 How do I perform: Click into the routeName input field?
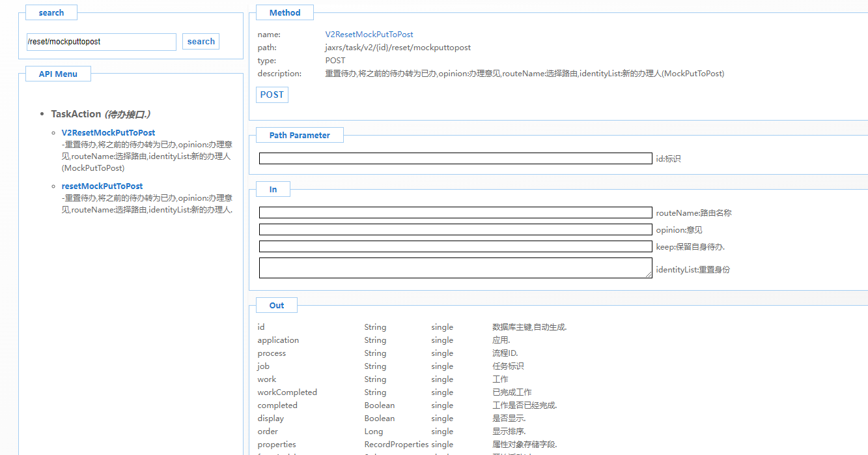point(455,213)
